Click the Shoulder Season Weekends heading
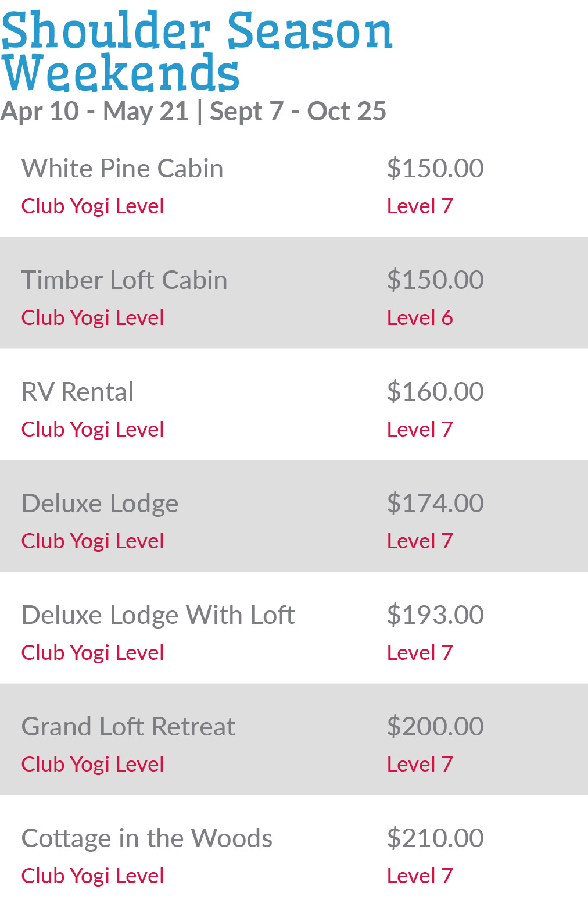 196,51
